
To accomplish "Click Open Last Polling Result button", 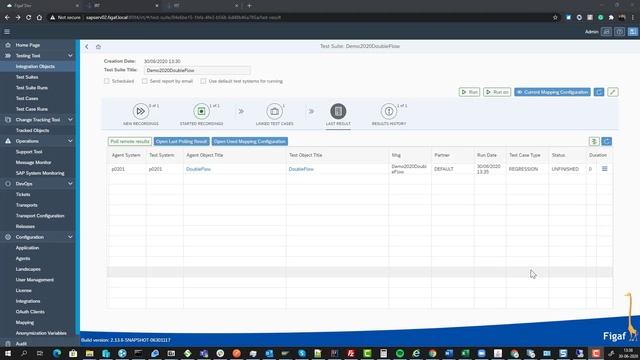I will [x=182, y=141].
